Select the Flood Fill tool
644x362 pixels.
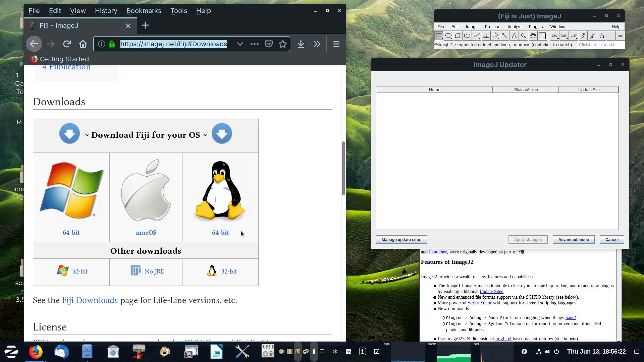pyautogui.click(x=602, y=36)
